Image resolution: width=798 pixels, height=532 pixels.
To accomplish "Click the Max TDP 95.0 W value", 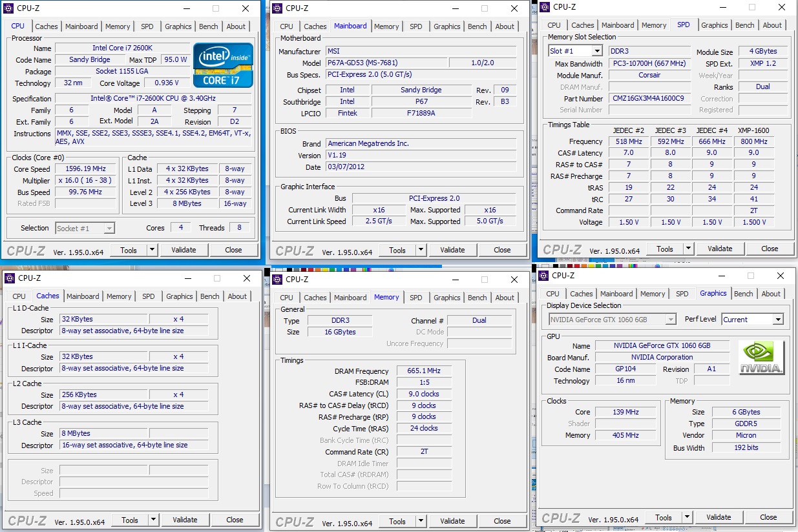I will click(175, 60).
